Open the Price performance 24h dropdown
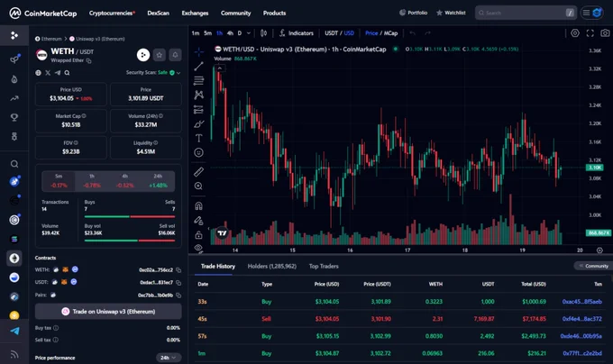This screenshot has height=364, width=613. point(169,358)
